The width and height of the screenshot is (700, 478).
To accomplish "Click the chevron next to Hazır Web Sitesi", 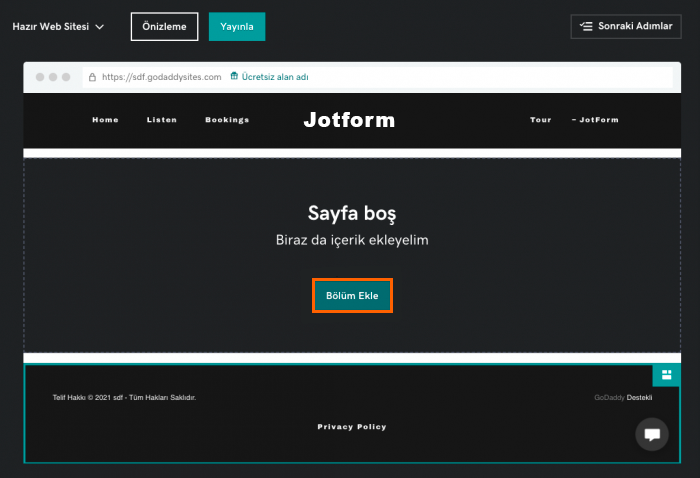I will click(100, 27).
